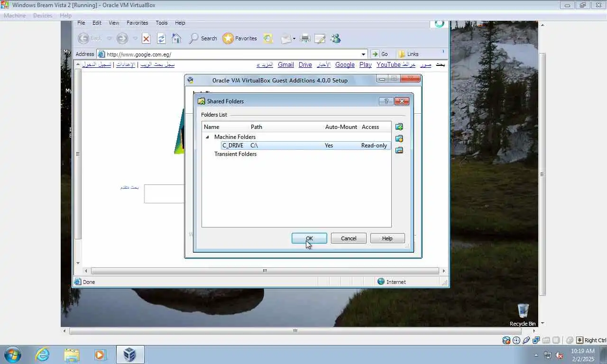Open the Drive link on Google page
Viewport: 607px width, 364px height.
(305, 65)
